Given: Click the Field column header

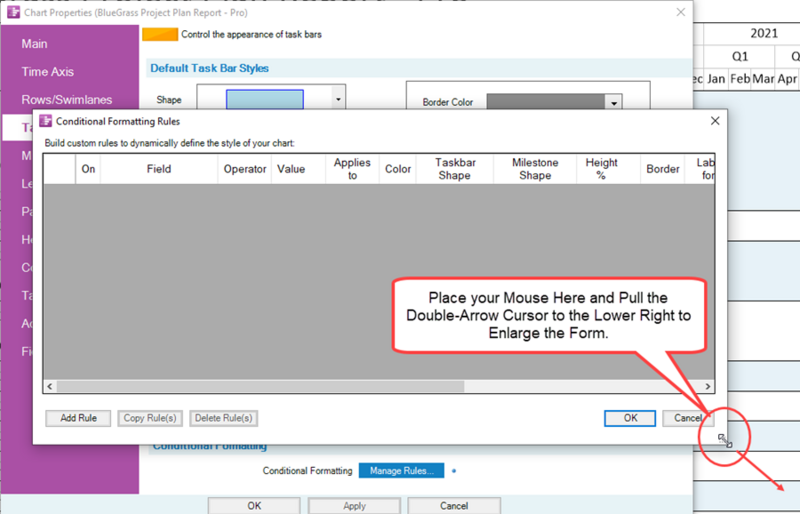Looking at the screenshot, I should [159, 169].
